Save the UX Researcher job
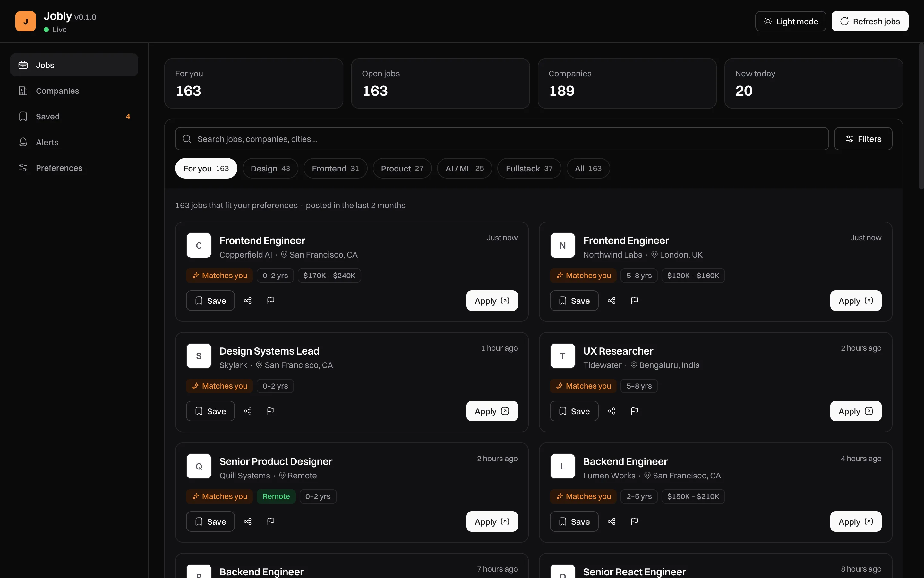The width and height of the screenshot is (924, 578). [x=574, y=411]
